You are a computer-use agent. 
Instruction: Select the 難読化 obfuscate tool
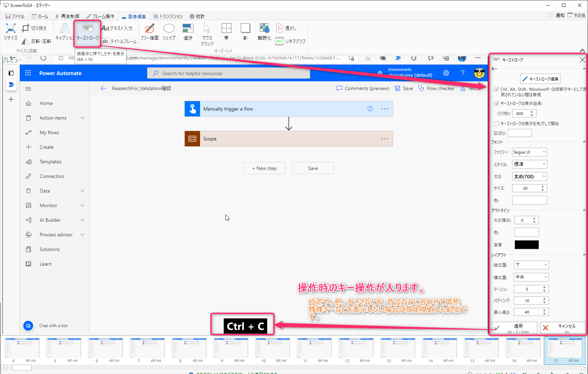[264, 32]
